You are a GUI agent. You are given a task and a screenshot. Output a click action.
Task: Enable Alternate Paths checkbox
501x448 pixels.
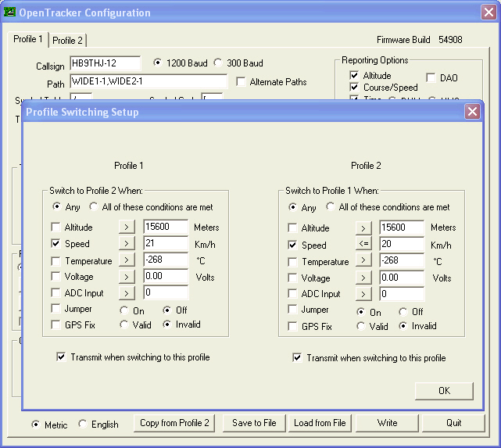(x=241, y=81)
